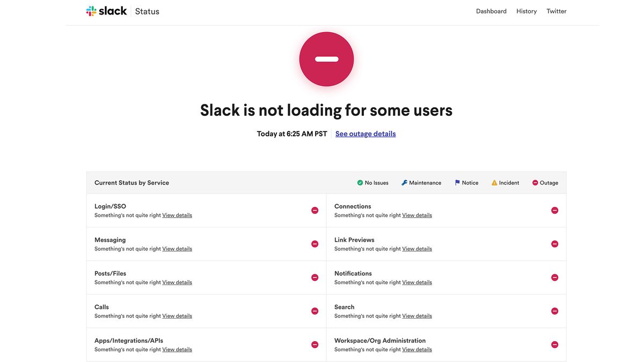Click the outage icon beside Messaging
The width and height of the screenshot is (644, 362).
[x=314, y=243]
